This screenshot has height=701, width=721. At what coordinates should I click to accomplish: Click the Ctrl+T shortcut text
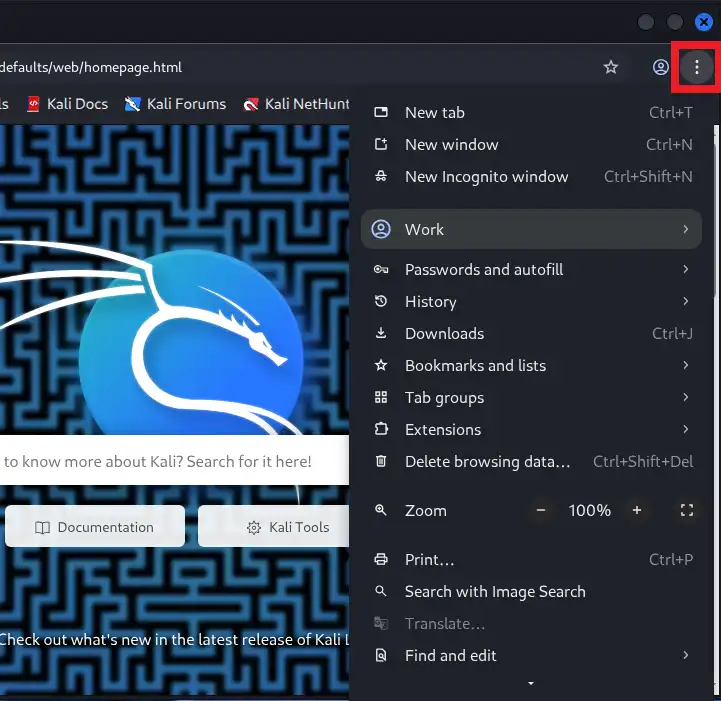click(670, 112)
